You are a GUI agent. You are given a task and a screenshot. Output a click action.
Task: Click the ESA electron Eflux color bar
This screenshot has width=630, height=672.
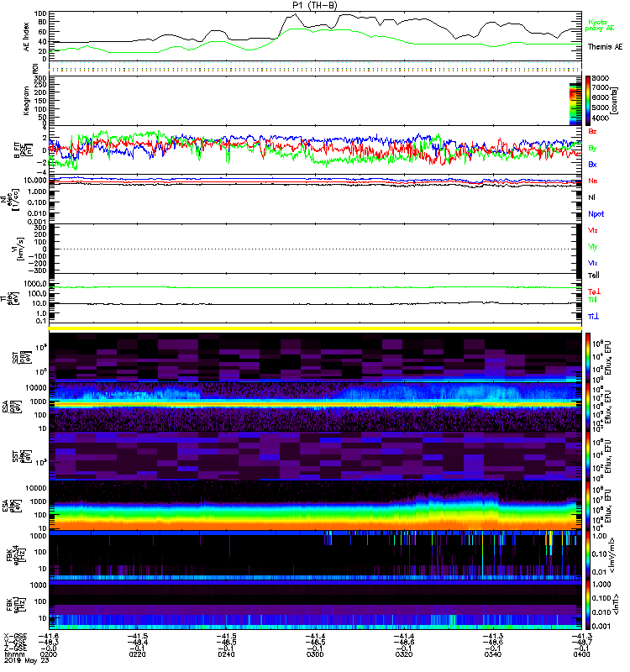[588, 506]
